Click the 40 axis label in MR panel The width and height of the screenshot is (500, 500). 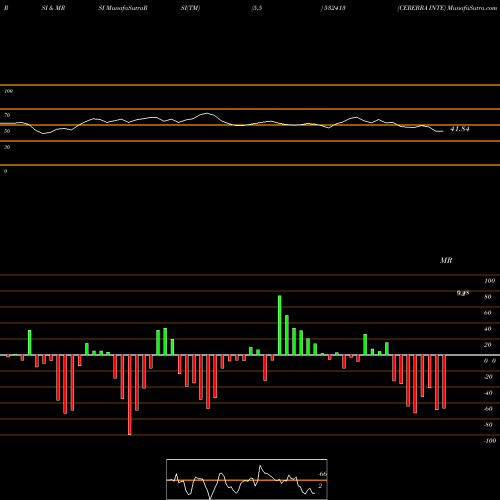pyautogui.click(x=488, y=329)
